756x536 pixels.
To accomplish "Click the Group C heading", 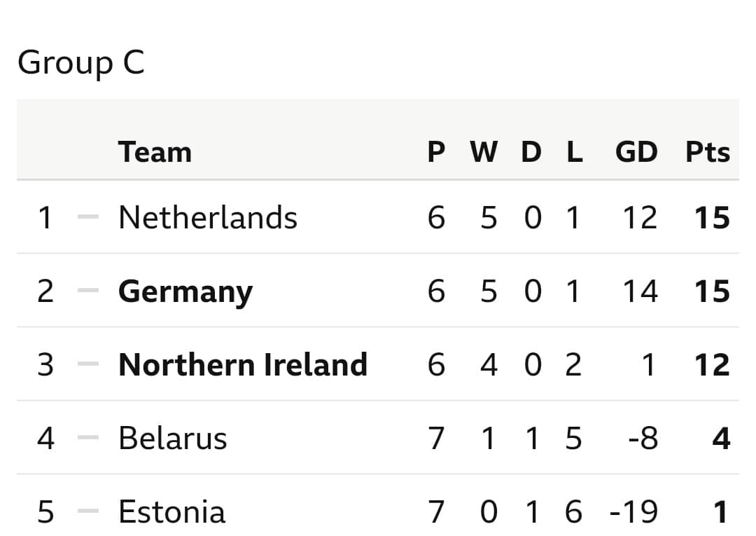I will (x=81, y=63).
